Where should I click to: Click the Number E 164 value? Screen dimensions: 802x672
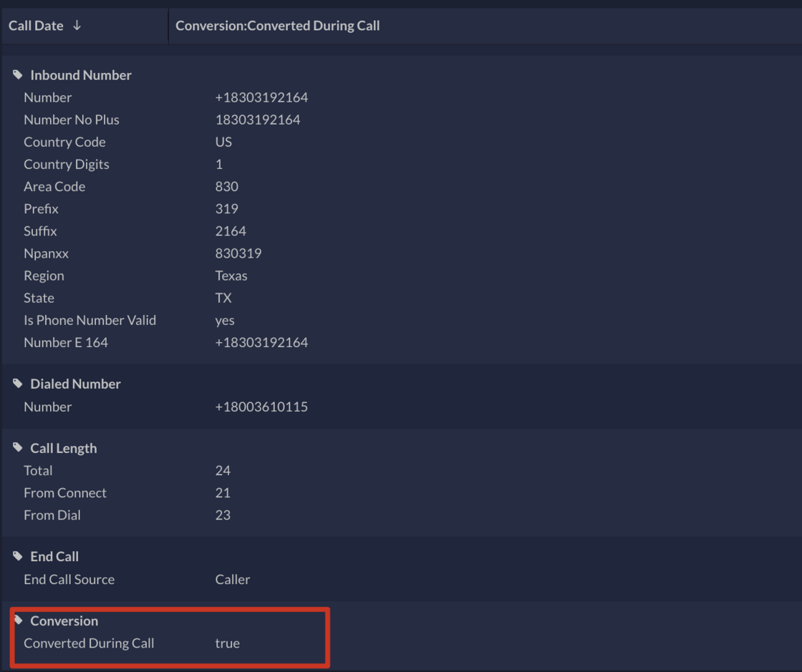click(261, 342)
